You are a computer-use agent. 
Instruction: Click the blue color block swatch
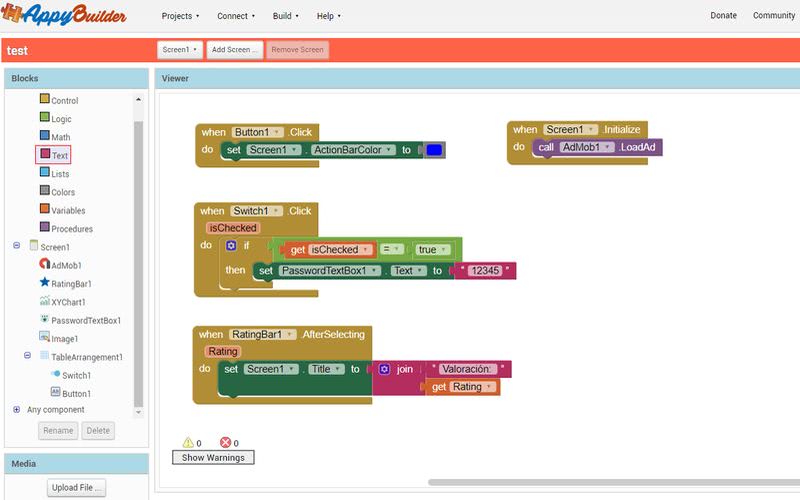[x=434, y=150]
